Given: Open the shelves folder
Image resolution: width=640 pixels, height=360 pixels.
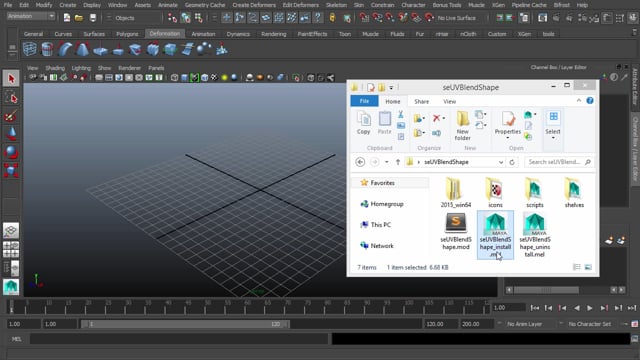Looking at the screenshot, I should [x=574, y=193].
